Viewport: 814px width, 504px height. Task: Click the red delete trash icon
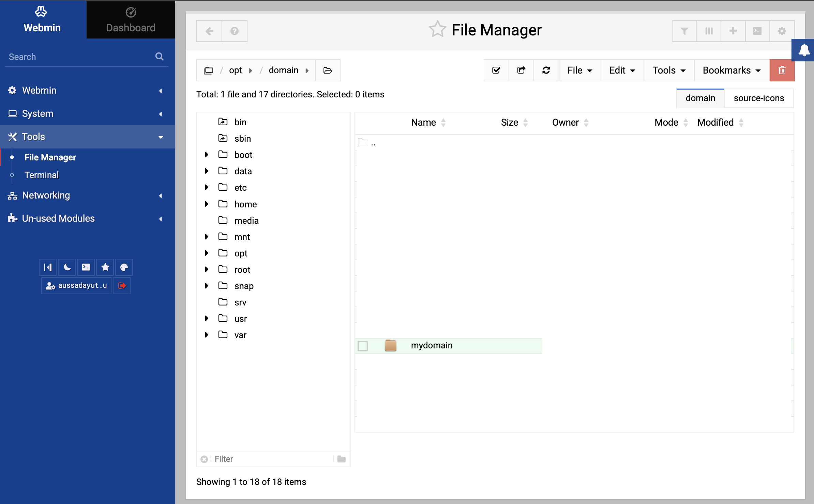(782, 70)
